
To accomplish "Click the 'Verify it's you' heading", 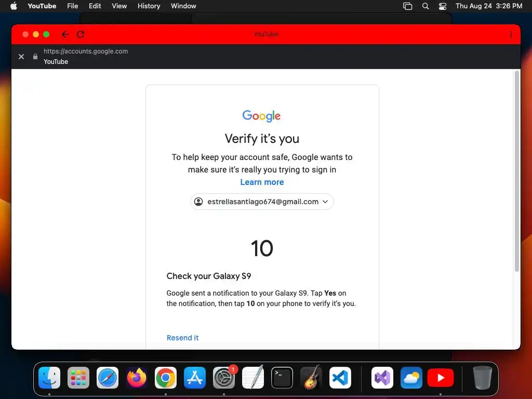I will pos(262,138).
